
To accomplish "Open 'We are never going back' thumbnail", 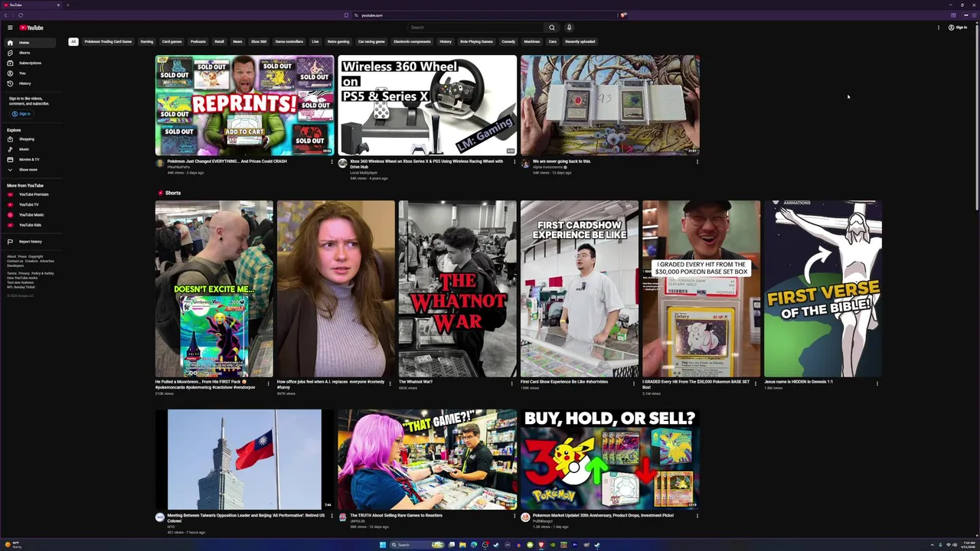I will pyautogui.click(x=610, y=105).
